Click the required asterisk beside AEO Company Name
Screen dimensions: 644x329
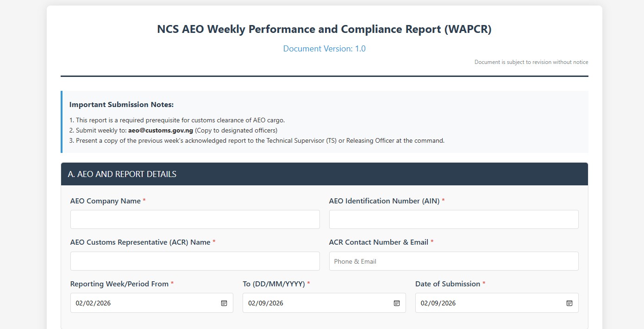click(x=144, y=200)
